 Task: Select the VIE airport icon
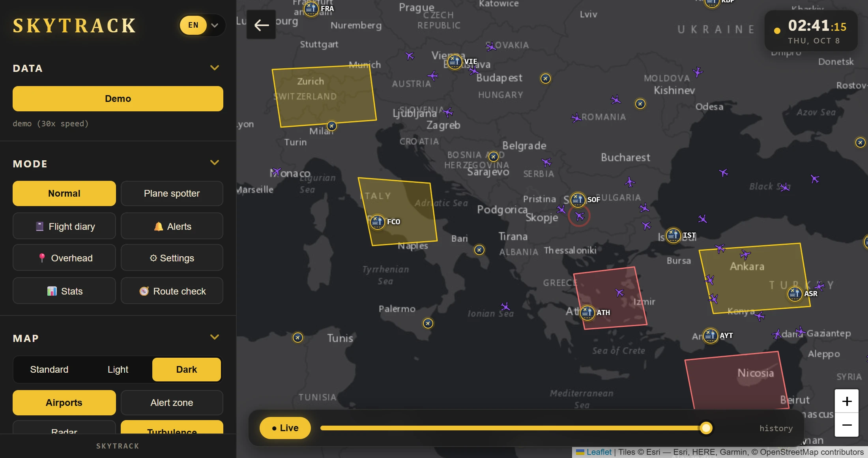tap(455, 61)
